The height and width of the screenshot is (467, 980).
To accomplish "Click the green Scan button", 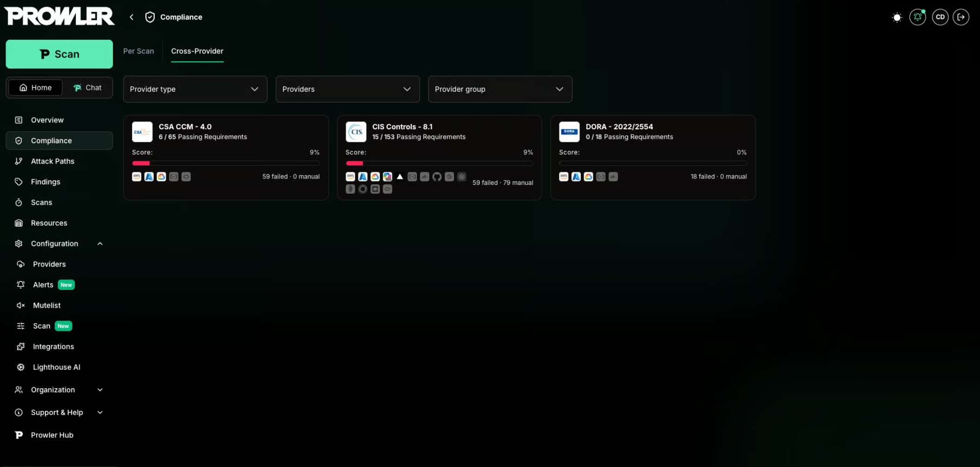I will [x=59, y=54].
